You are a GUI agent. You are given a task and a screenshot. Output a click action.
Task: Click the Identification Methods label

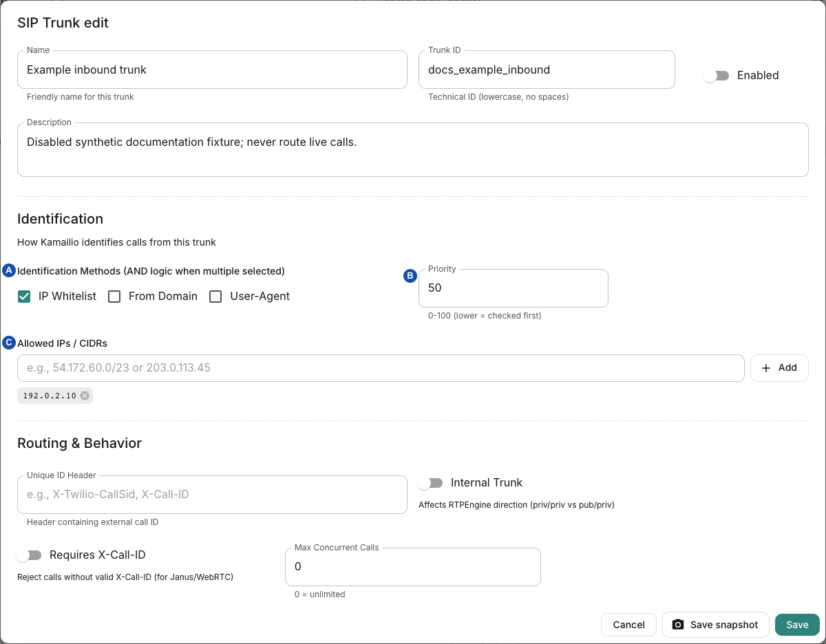[x=151, y=271]
